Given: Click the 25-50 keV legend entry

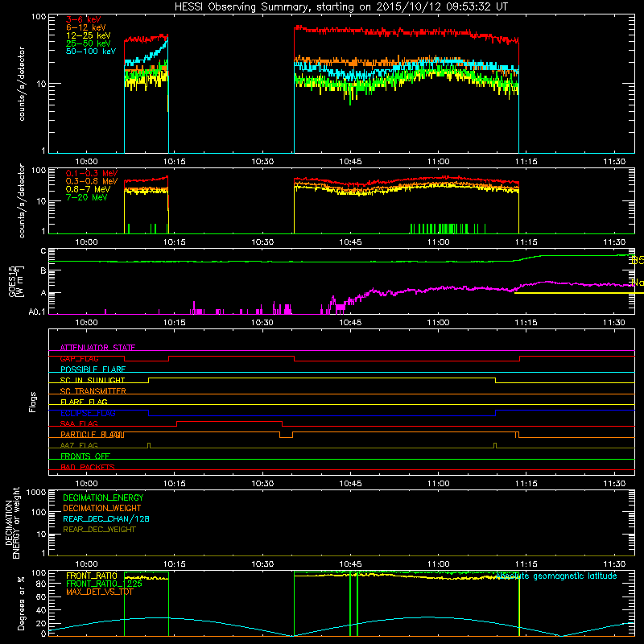Looking at the screenshot, I should click(88, 43).
